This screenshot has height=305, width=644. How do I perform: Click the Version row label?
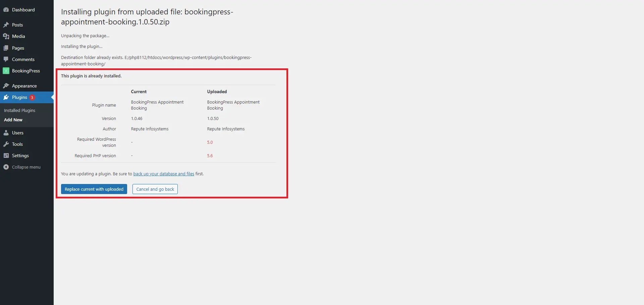(x=109, y=118)
